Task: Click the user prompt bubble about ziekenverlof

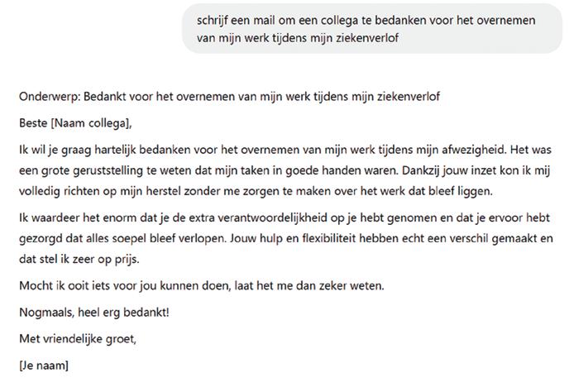Action: pyautogui.click(x=372, y=29)
